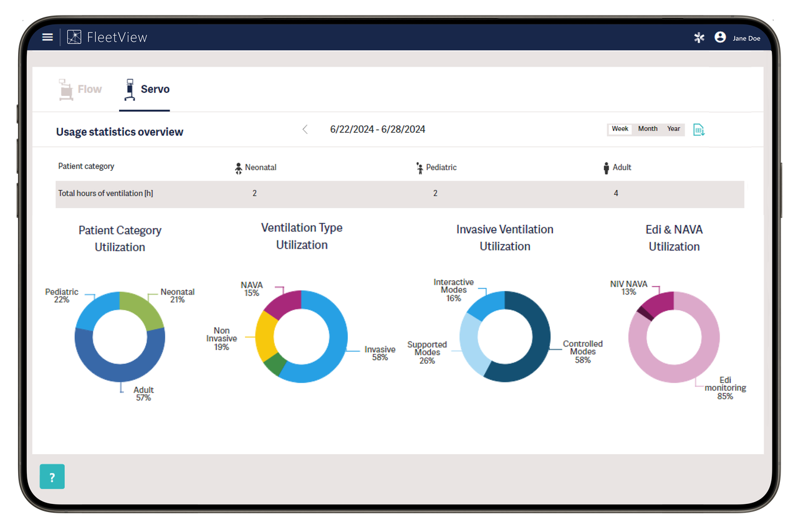Open the date range 6/22/2024 - 6/28/2024
Viewport: 798px width, 532px height.
(377, 129)
